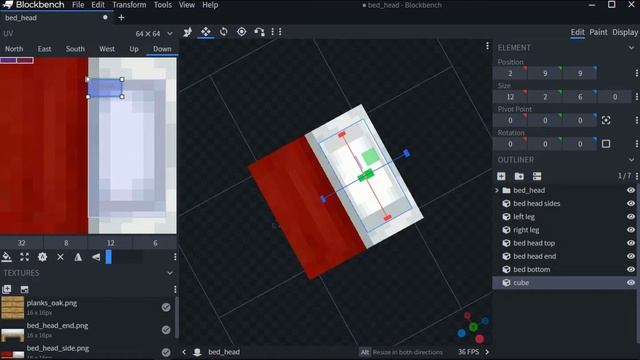Image resolution: width=640 pixels, height=360 pixels.
Task: Open the Edit menu
Action: [x=98, y=5]
